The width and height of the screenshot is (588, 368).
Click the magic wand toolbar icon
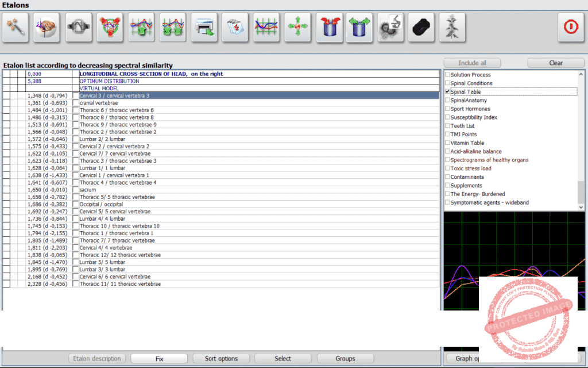[16, 27]
